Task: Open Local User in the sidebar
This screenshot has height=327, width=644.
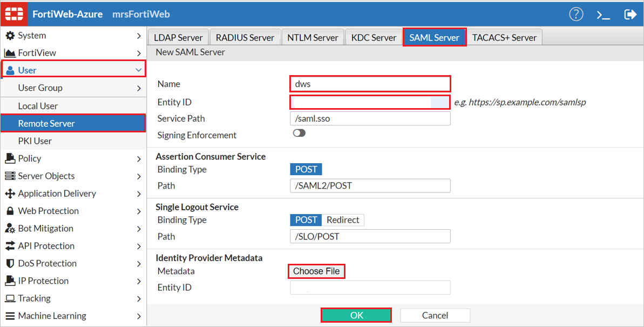Action: [73, 106]
